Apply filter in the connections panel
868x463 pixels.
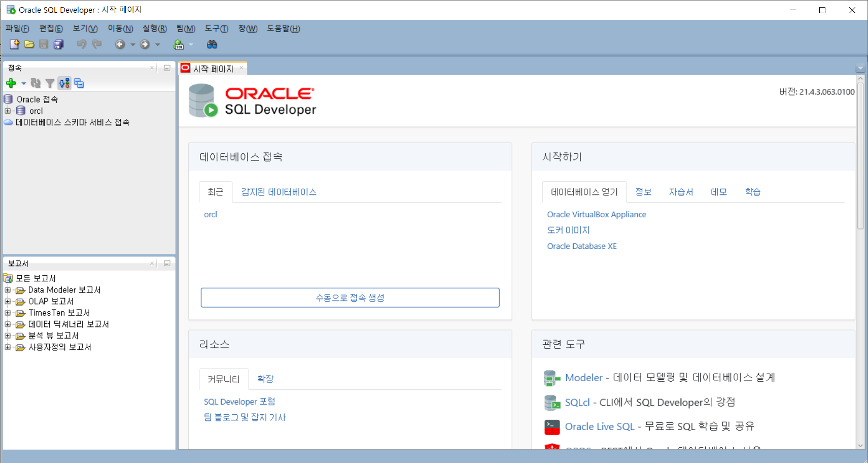click(50, 83)
